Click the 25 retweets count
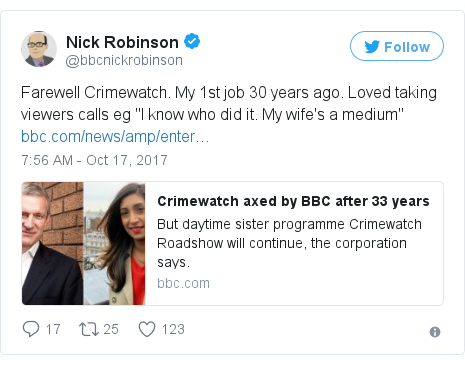Viewport: 465px width, 365px height. click(x=111, y=329)
